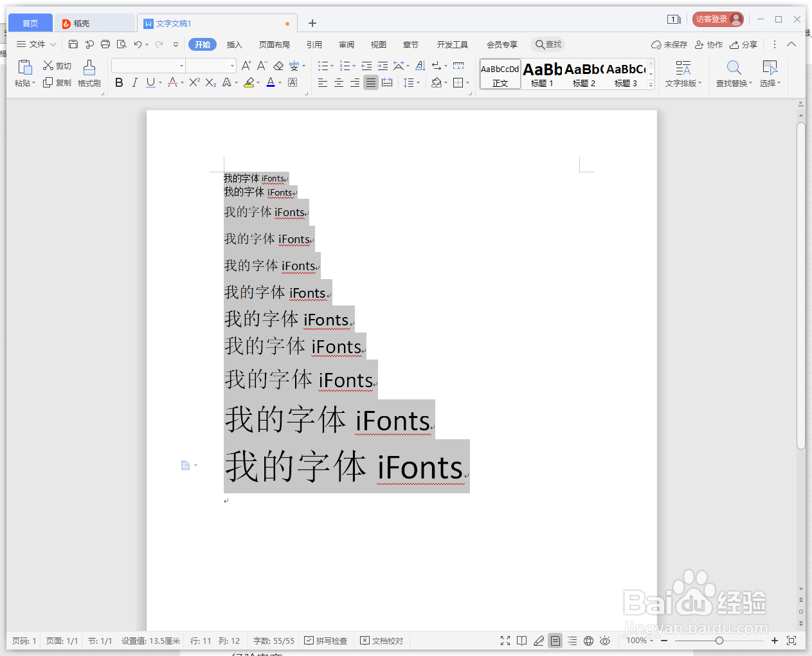Open Text Layout (文字排版) tool
The image size is (812, 656).
click(683, 74)
